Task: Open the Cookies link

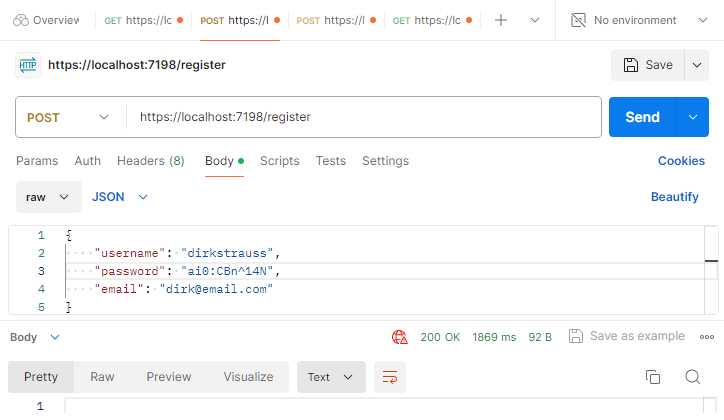Action: tap(681, 161)
